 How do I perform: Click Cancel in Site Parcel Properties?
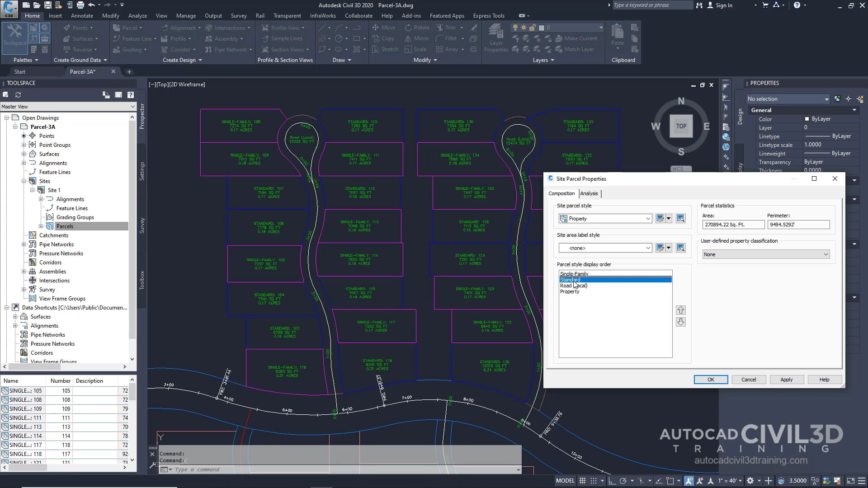point(748,380)
